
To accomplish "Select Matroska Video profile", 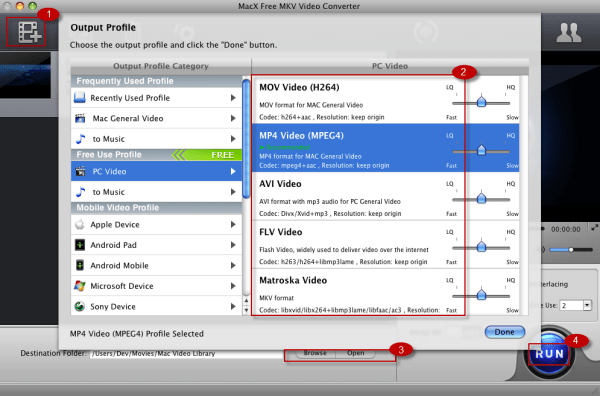I will pos(385,292).
